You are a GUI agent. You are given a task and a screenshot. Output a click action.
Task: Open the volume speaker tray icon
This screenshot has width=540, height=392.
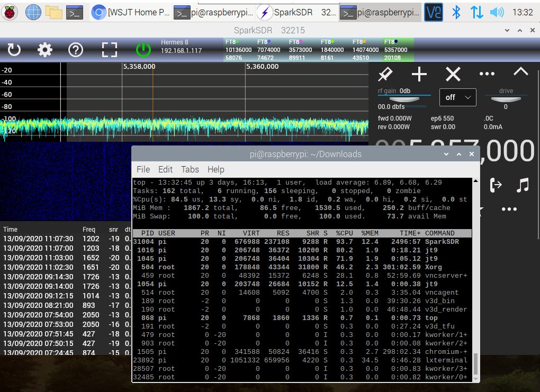(497, 12)
